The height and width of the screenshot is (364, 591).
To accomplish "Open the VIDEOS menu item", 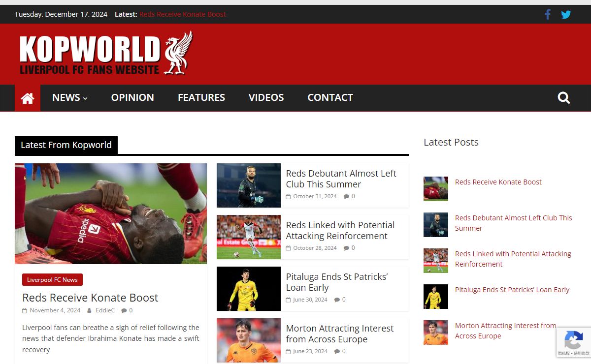I will click(266, 98).
